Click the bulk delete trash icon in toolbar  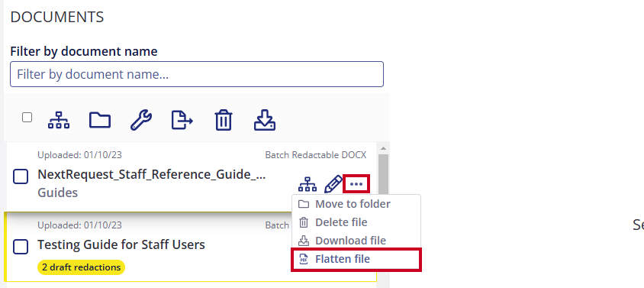click(x=224, y=120)
